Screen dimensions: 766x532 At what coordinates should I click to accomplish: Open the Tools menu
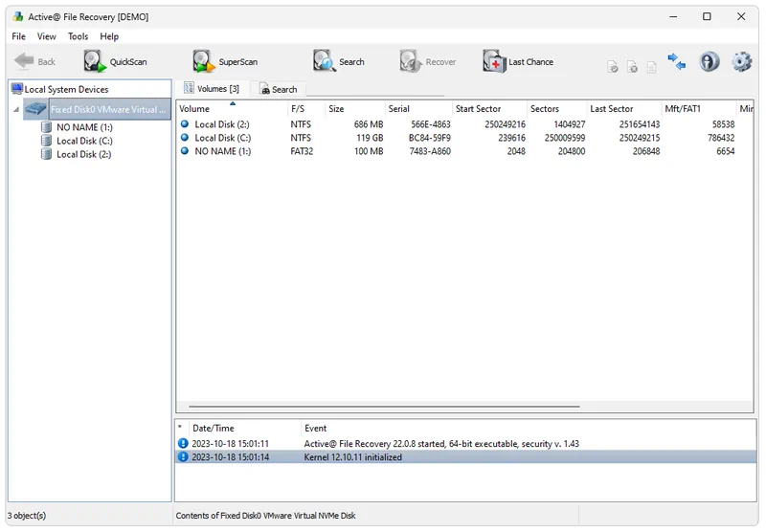79,36
